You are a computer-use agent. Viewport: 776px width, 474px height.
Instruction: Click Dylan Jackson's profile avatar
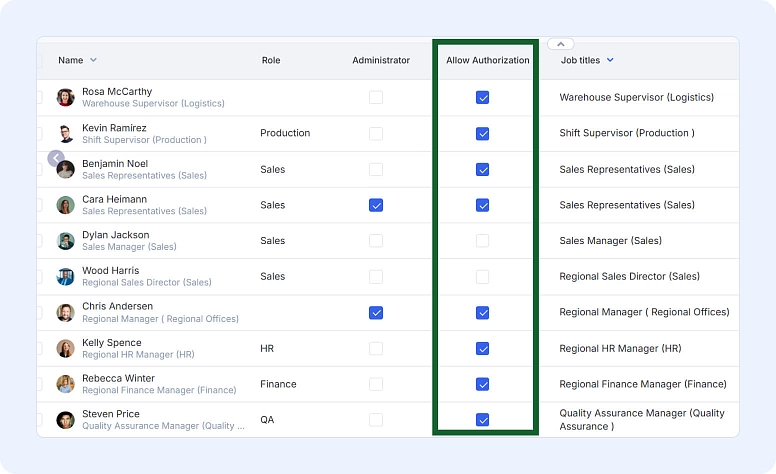(x=65, y=241)
